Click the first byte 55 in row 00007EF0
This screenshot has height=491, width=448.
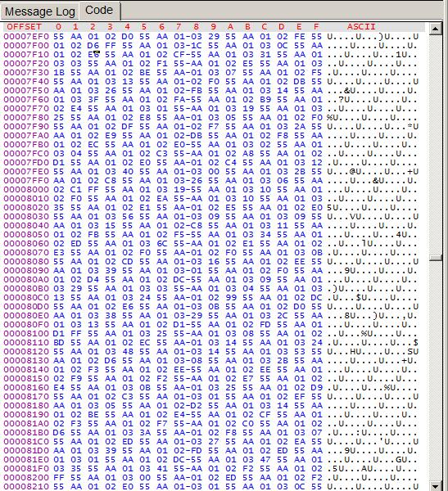tap(59, 37)
